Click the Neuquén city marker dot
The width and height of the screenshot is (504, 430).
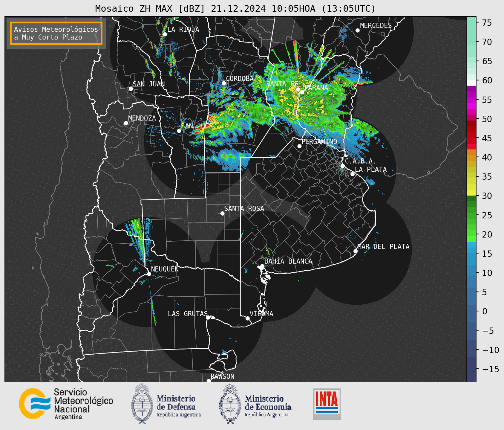[x=149, y=274]
